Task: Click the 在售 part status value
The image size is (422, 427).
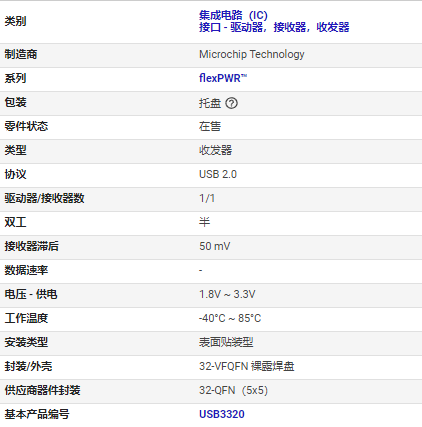Action: [210, 126]
